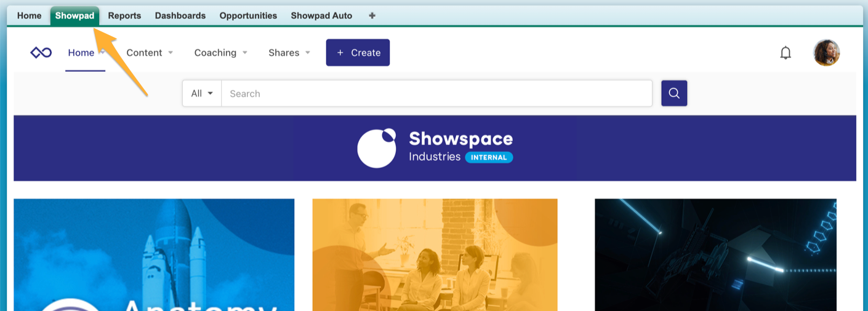The image size is (868, 311).
Task: Click the Create button
Action: coord(358,53)
